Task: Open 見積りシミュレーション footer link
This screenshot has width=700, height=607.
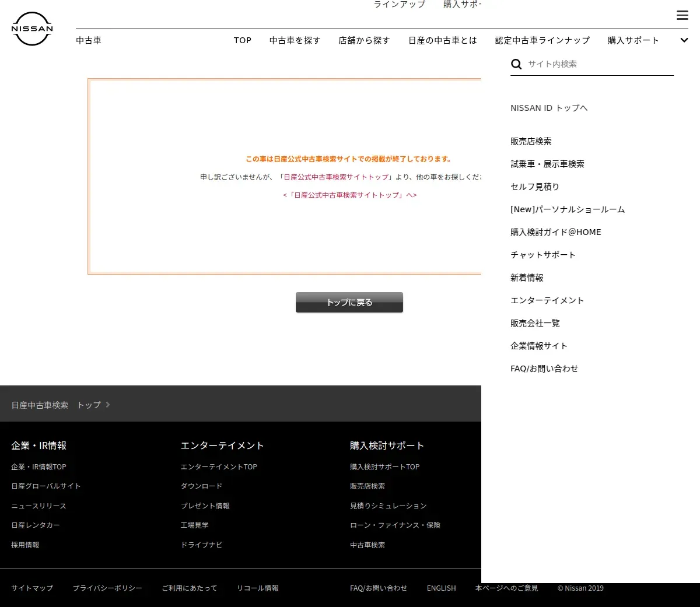Action: pyautogui.click(x=388, y=506)
